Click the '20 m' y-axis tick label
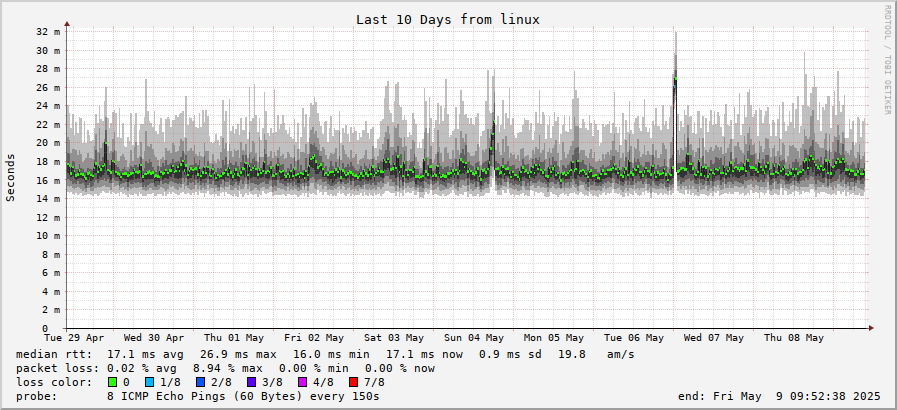This screenshot has height=410, width=897. pyautogui.click(x=48, y=143)
